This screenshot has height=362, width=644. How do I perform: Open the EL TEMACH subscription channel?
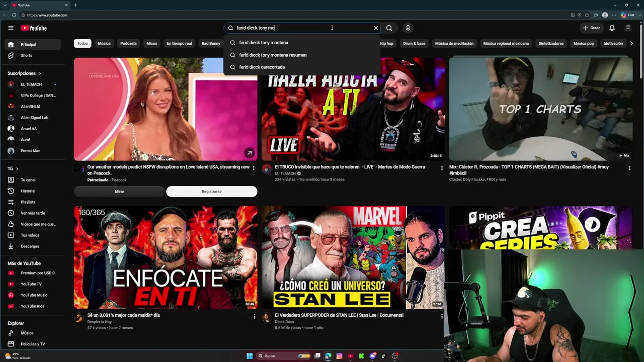pos(34,84)
